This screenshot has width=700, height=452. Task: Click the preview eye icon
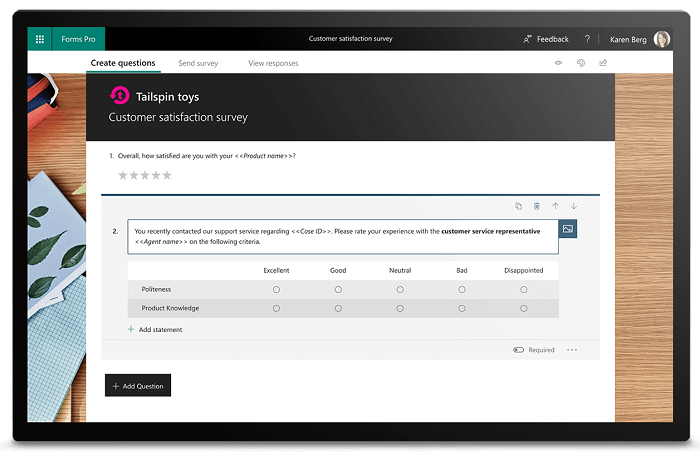[x=559, y=63]
